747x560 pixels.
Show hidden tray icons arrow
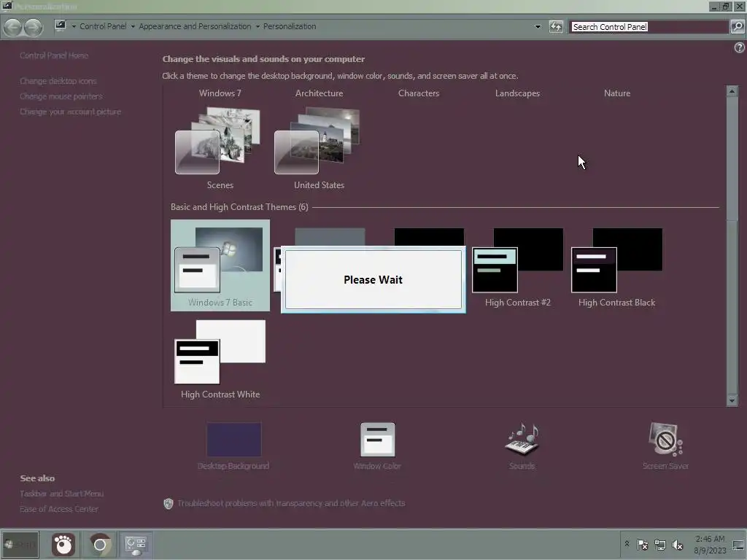pos(627,544)
